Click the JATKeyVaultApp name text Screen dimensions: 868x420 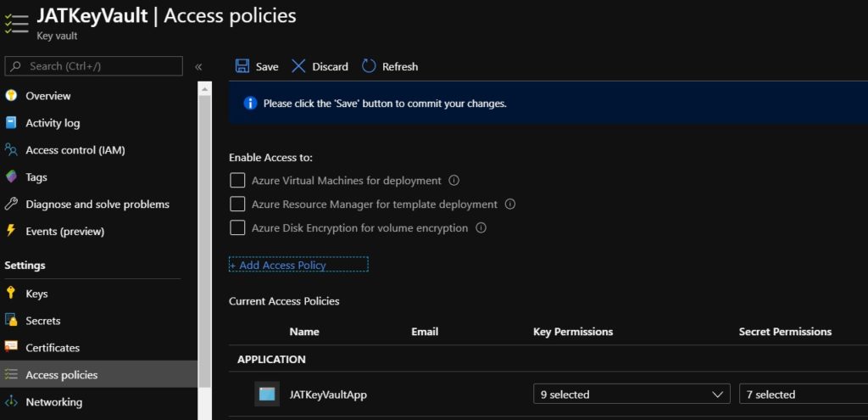pos(328,395)
